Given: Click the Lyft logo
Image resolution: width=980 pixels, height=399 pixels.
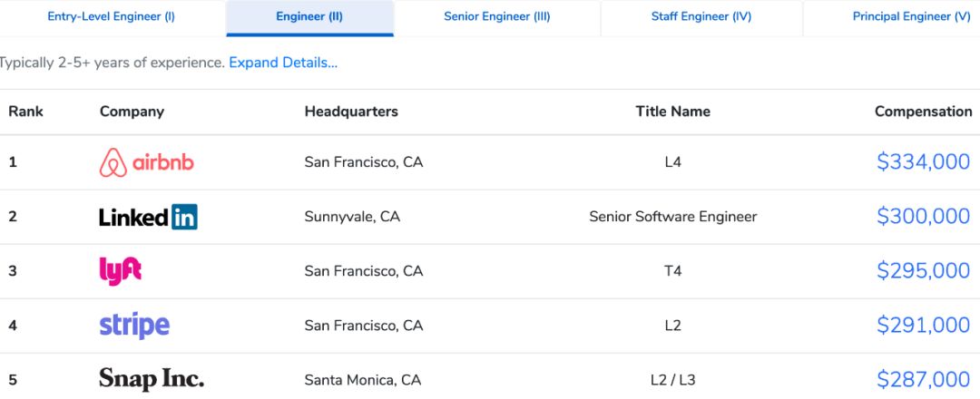Looking at the screenshot, I should pyautogui.click(x=120, y=270).
